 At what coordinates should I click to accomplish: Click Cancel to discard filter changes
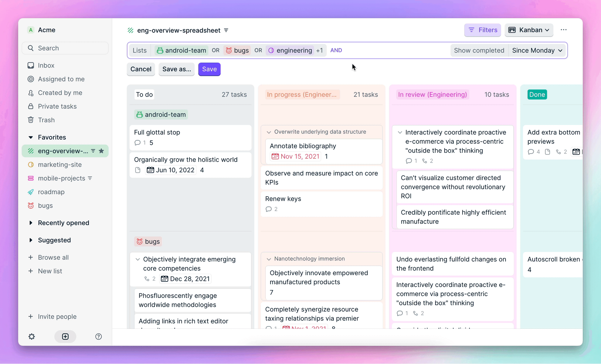tap(141, 69)
